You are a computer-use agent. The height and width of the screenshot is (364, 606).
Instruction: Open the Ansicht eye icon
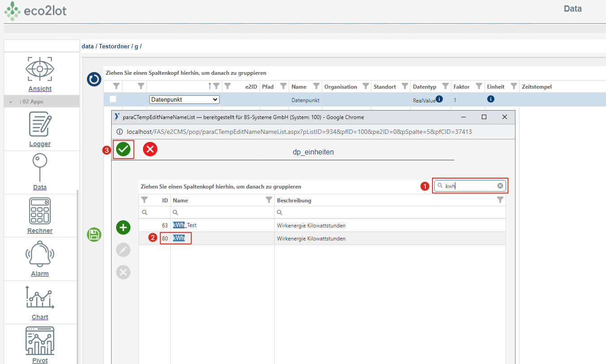click(40, 69)
